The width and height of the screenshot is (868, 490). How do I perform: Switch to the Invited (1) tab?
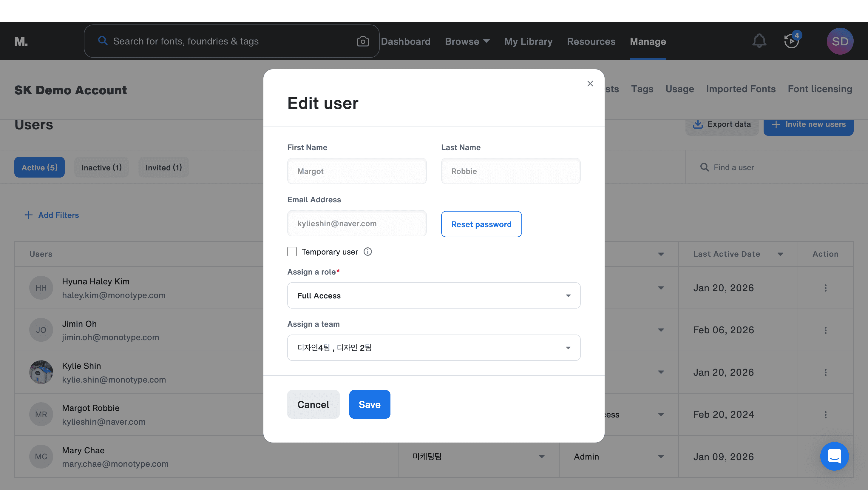[x=163, y=167]
